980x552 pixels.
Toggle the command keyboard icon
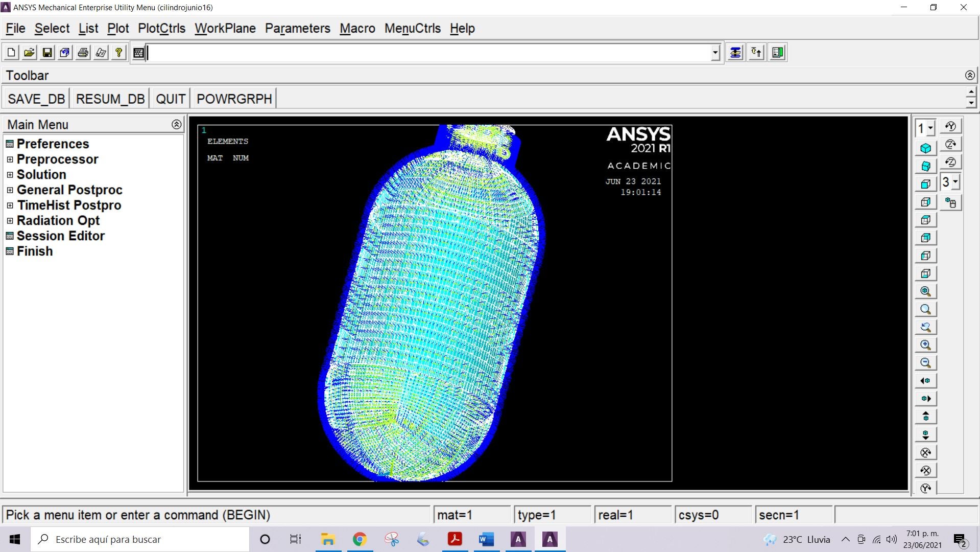(138, 53)
